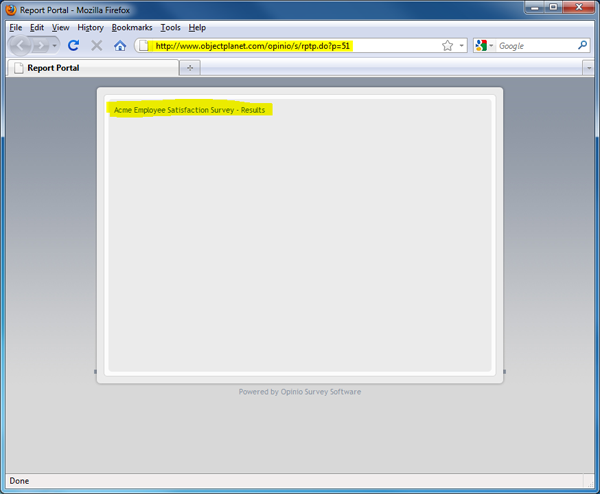
Task: Click the search magnifier icon
Action: [x=582, y=46]
